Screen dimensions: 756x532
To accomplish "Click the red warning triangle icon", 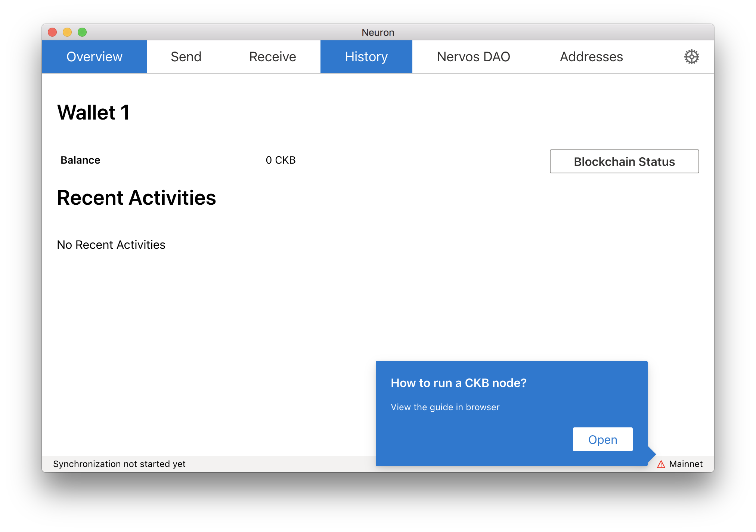I will (661, 464).
